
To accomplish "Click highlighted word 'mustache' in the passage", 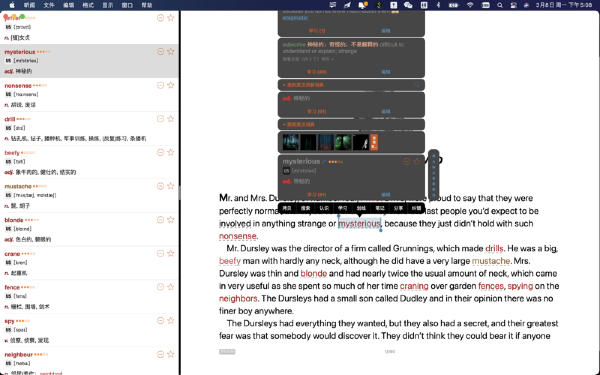I will pos(491,261).
